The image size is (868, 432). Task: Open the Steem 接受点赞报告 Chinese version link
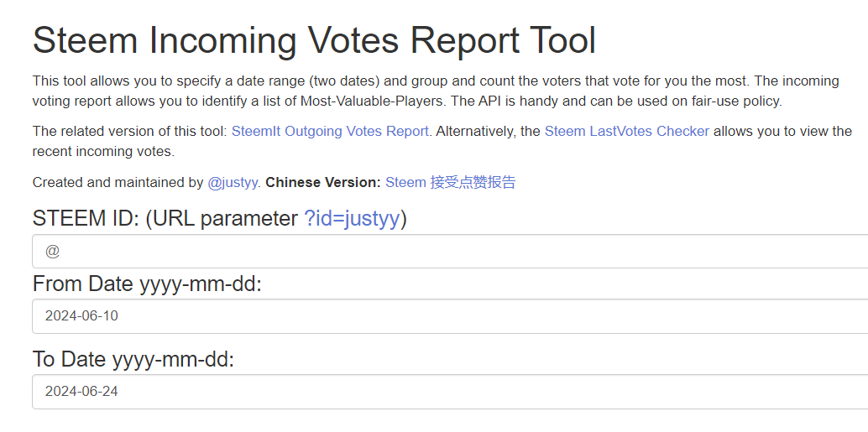tap(450, 183)
